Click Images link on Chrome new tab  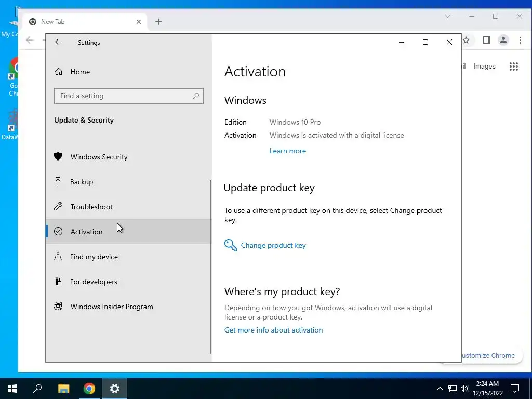click(484, 66)
